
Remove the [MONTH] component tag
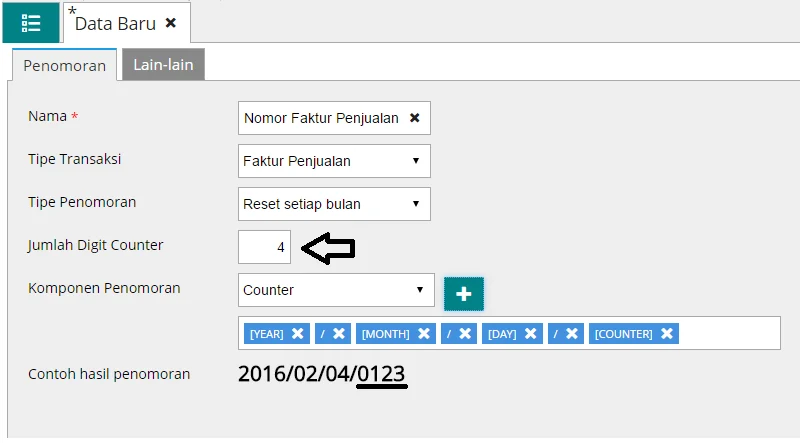(424, 333)
